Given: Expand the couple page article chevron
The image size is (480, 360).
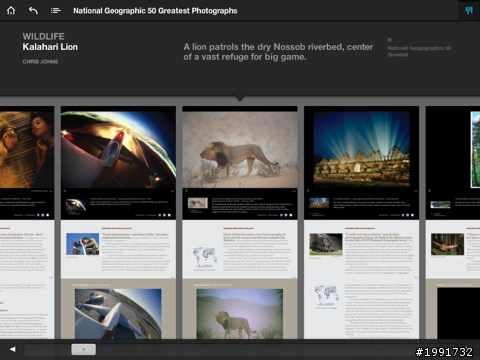Looking at the screenshot, I should (x=51, y=277).
